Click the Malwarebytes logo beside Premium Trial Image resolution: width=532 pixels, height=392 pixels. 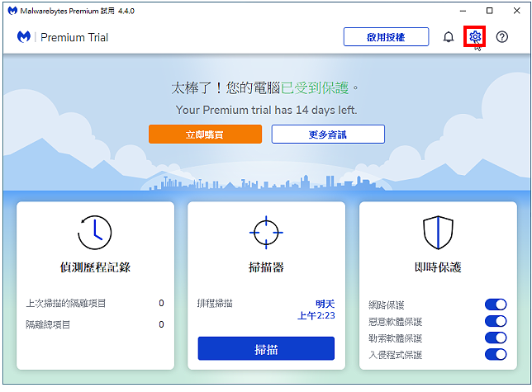[x=24, y=36]
